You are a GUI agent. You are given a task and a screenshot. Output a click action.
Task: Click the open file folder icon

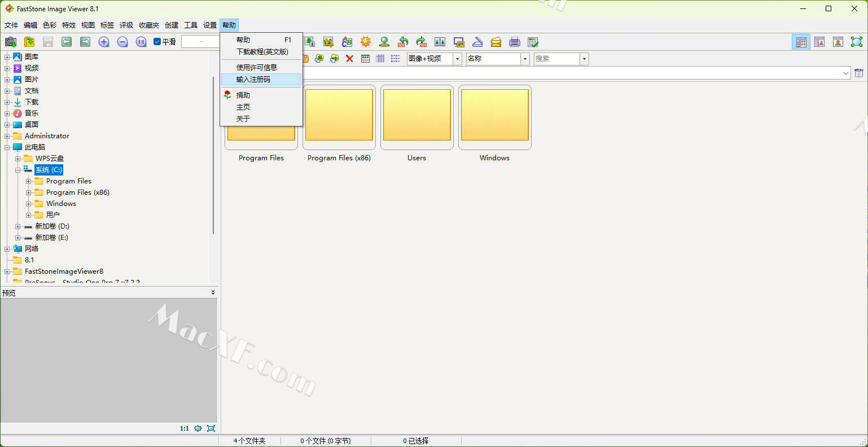click(29, 42)
